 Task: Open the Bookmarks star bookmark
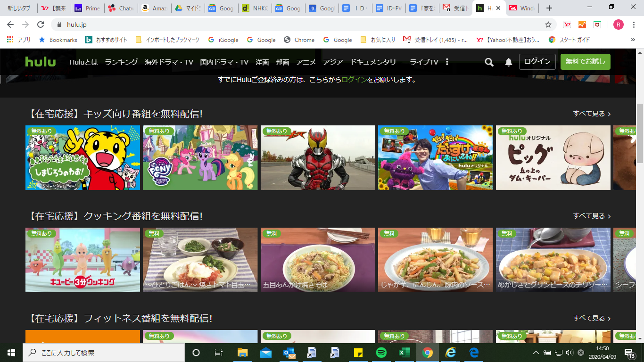point(58,40)
